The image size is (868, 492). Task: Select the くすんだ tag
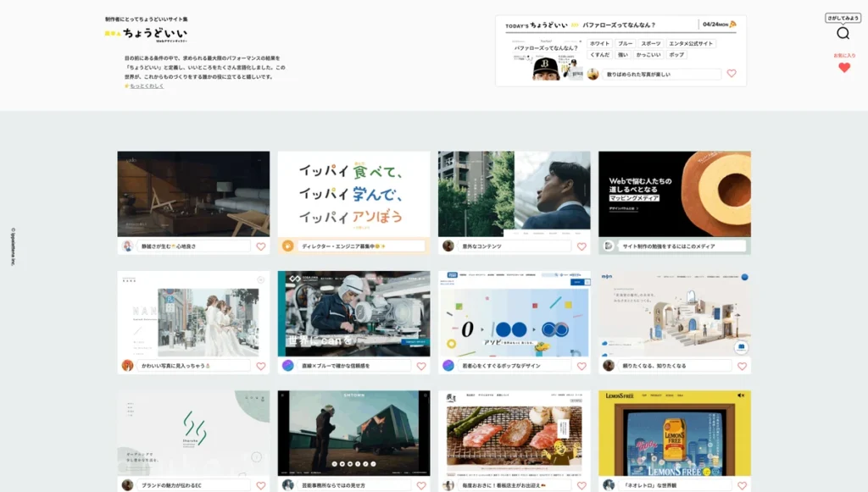599,55
